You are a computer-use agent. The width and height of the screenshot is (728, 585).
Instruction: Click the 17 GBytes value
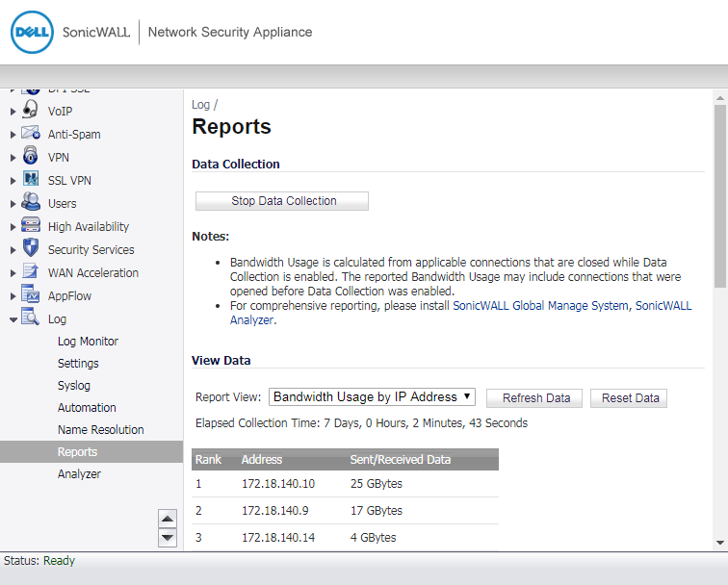tap(377, 511)
